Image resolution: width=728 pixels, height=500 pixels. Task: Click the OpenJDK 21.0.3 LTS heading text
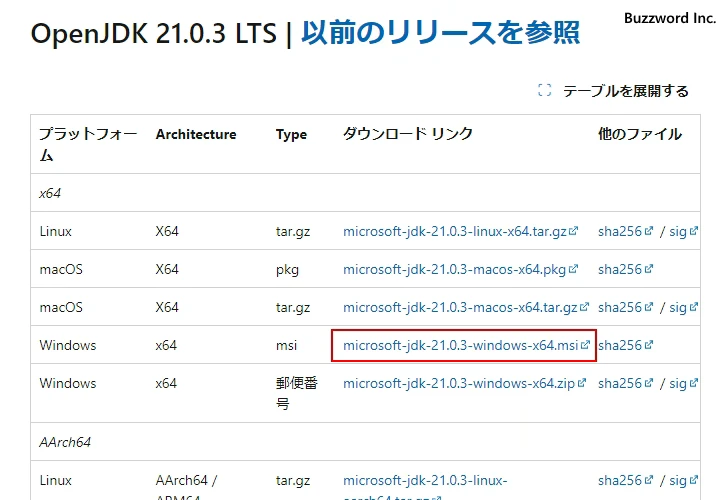(154, 33)
